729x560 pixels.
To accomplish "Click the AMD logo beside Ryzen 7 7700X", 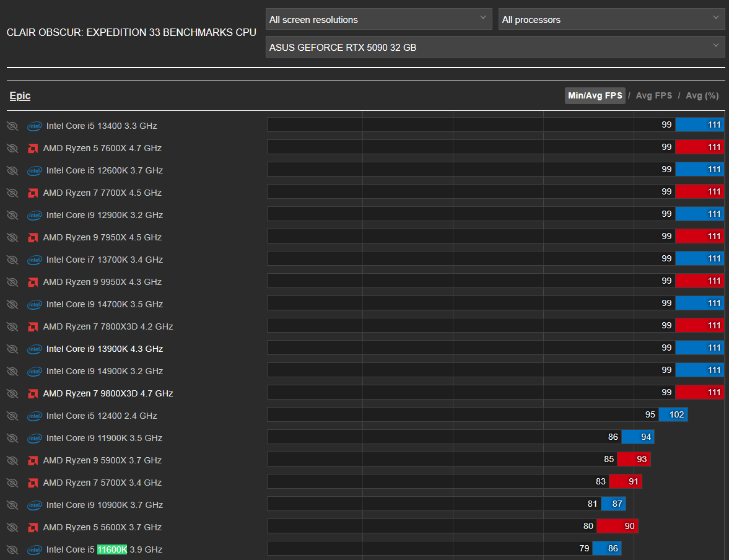I will [x=33, y=193].
